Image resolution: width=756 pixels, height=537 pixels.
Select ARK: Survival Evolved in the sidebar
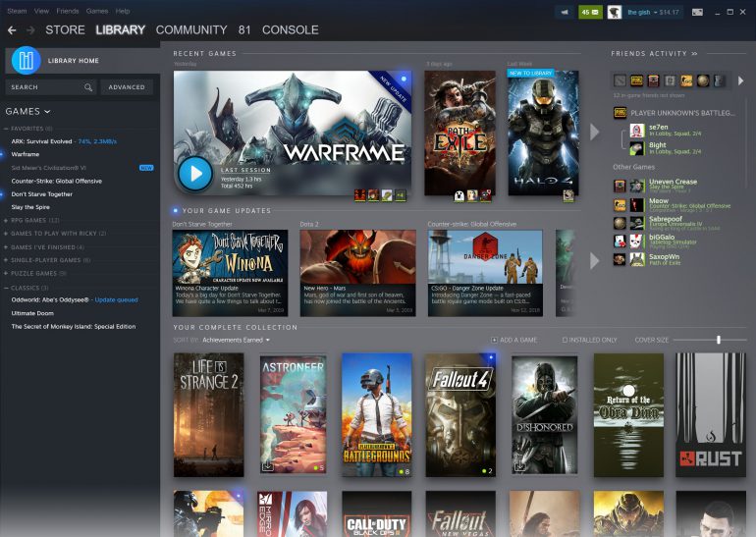click(x=41, y=141)
